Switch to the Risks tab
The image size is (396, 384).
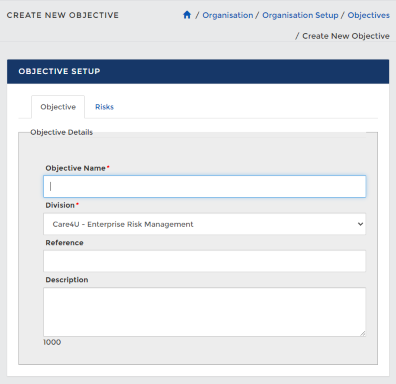(x=104, y=107)
